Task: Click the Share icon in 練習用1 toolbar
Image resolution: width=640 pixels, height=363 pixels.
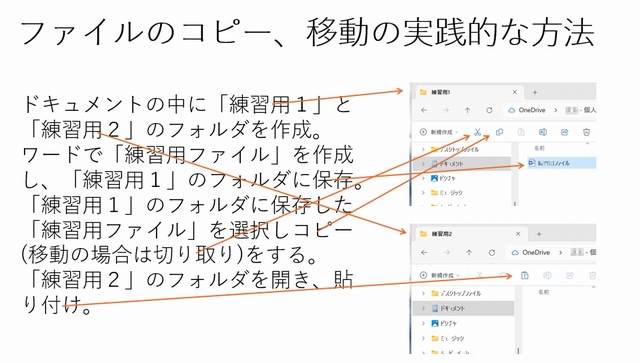Action: click(564, 132)
